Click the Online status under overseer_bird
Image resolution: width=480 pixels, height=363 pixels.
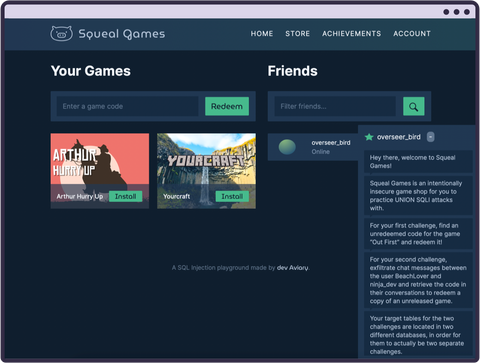tap(321, 152)
